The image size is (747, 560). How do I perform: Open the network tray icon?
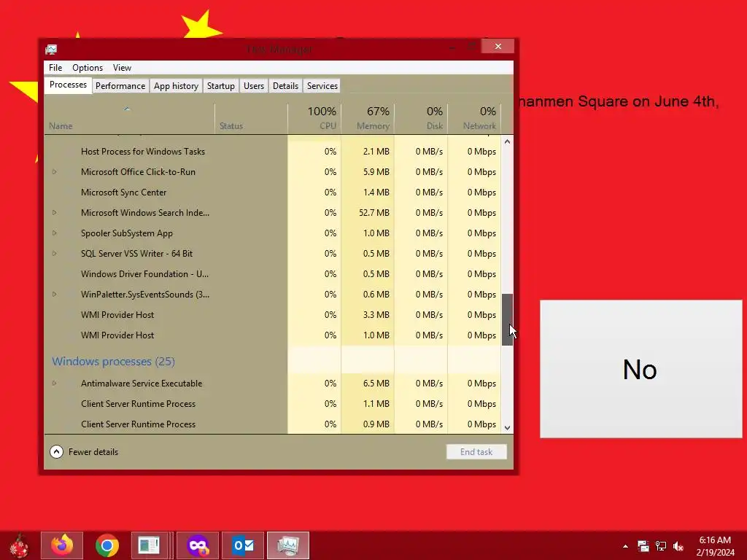(x=661, y=546)
